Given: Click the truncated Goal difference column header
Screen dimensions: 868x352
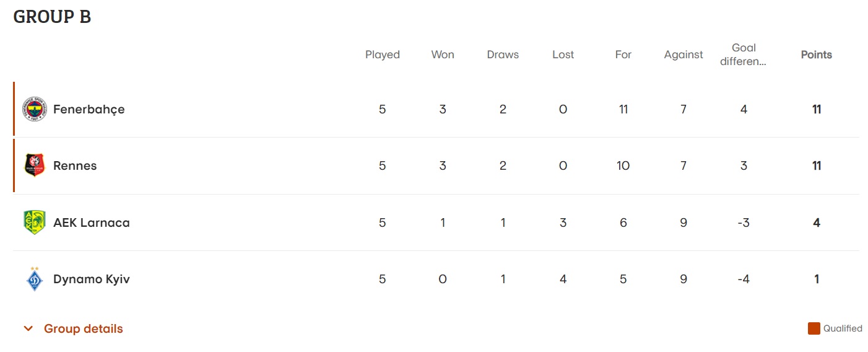Looking at the screenshot, I should [x=744, y=55].
